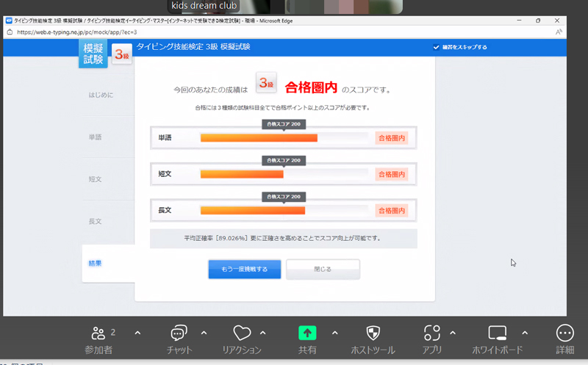Click the 長文 row label in results
This screenshot has width=588, height=365.
[x=165, y=210]
